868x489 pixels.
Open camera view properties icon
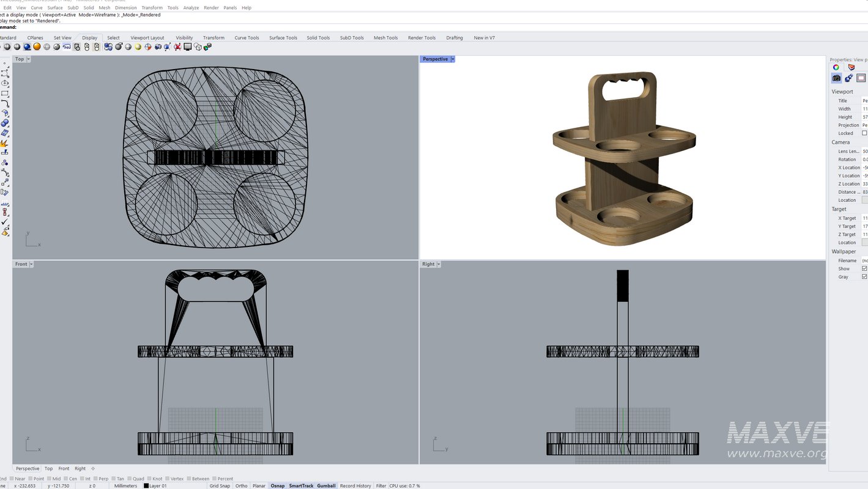tap(836, 78)
